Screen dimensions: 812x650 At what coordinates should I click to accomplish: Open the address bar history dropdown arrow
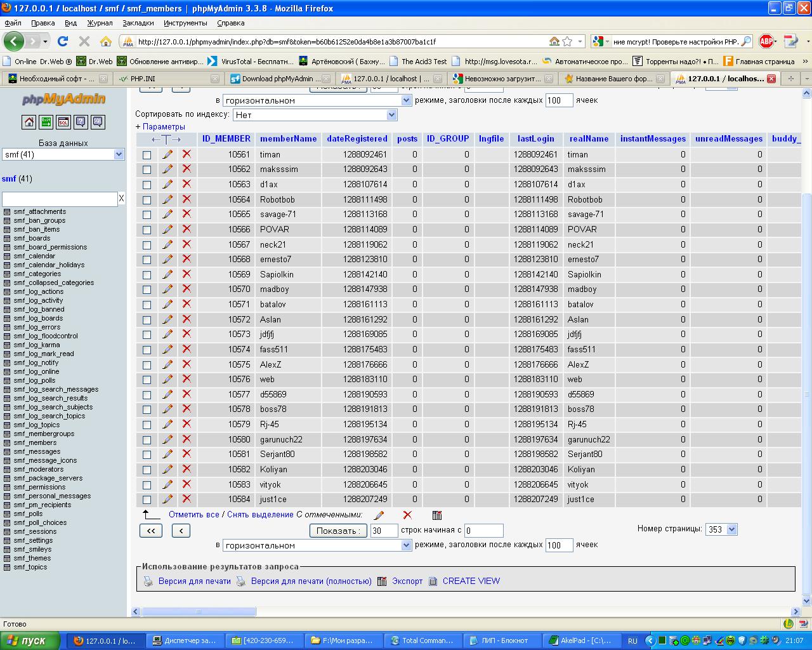[580, 41]
